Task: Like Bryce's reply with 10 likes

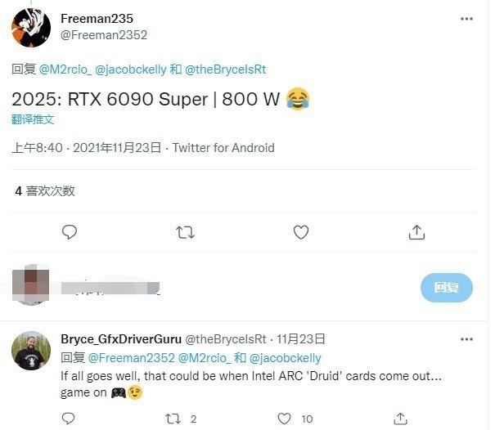Action: tap(284, 419)
